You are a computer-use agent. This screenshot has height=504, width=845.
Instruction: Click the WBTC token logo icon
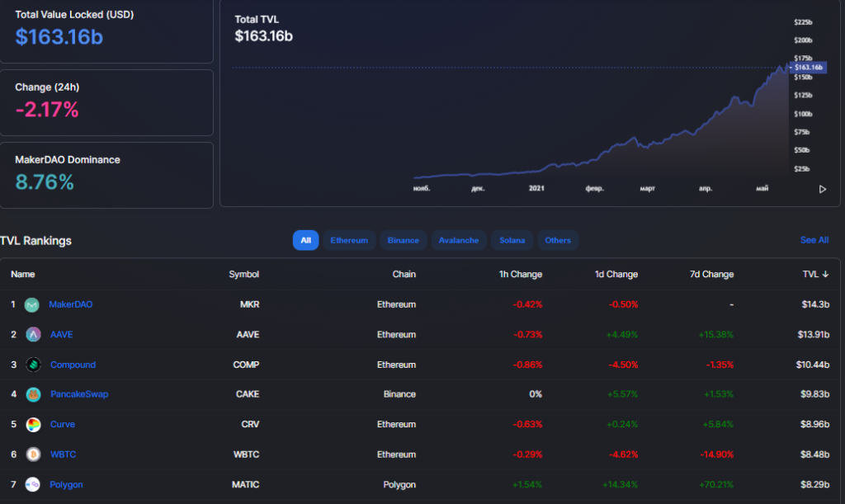click(33, 455)
